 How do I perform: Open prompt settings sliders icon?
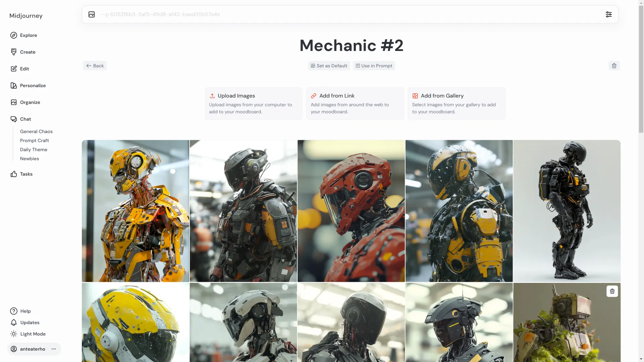click(x=608, y=14)
